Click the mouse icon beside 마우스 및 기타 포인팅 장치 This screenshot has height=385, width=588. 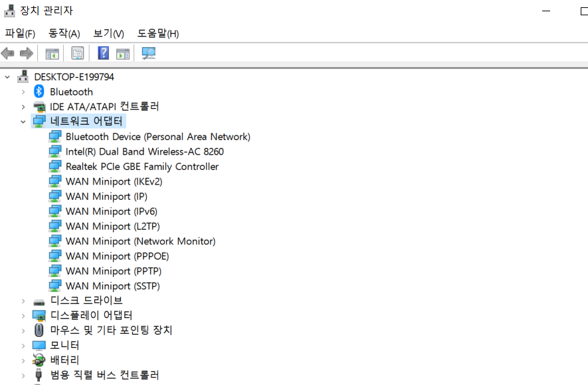pos(39,331)
